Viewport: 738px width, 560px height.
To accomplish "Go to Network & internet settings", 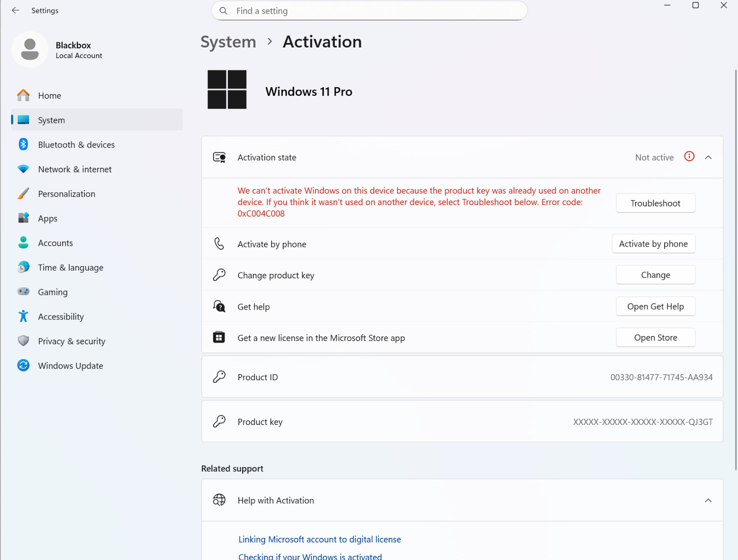I will tap(97, 169).
